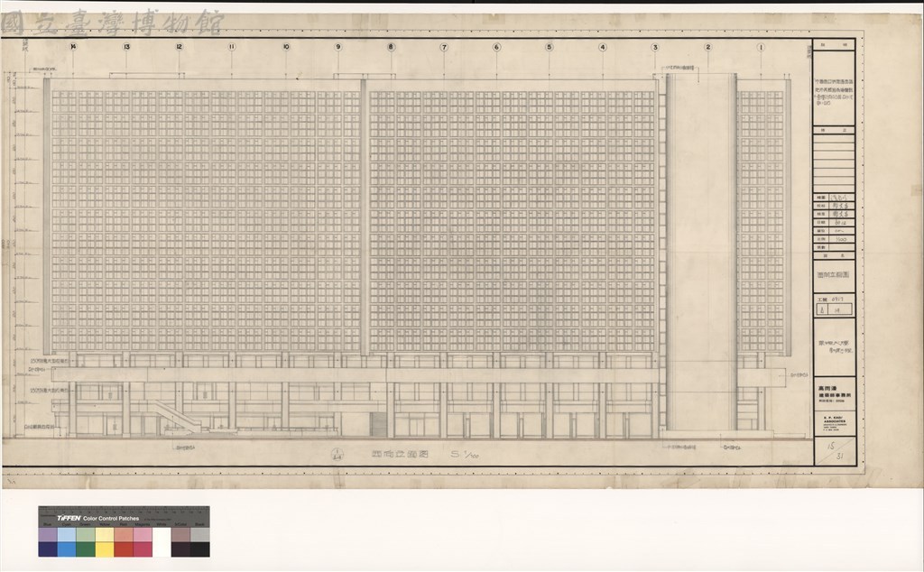This screenshot has width=924, height=572.
Task: Click grid axis marker 7
Action: (444, 47)
